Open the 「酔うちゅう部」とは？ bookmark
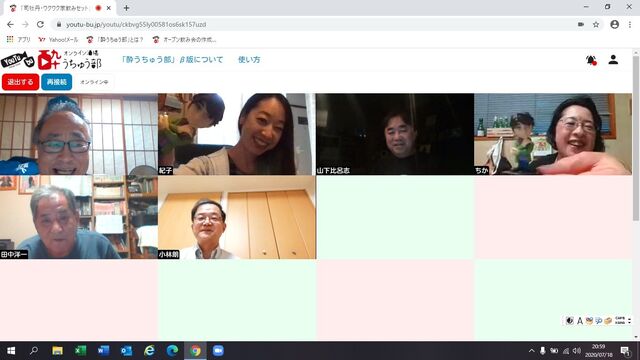The image size is (640, 360). click(x=115, y=40)
